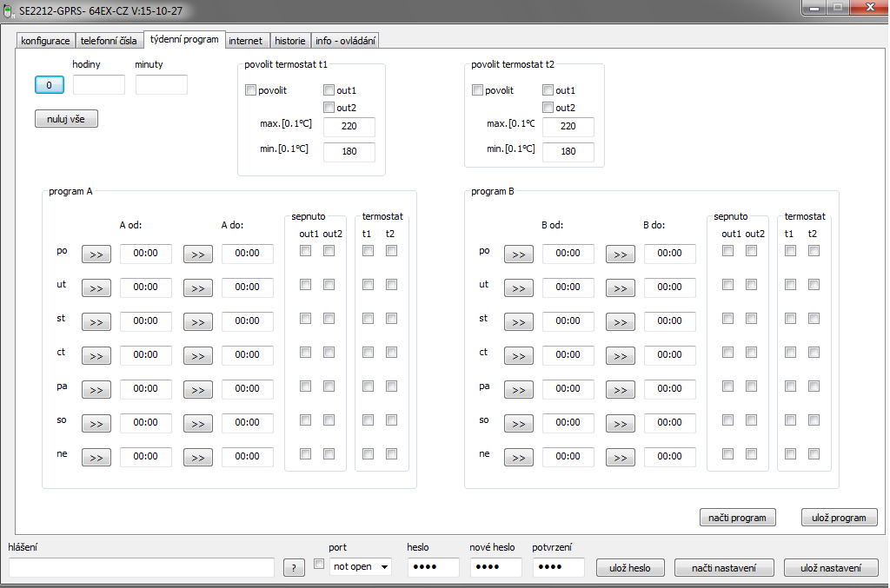Click the question mark help button
The image size is (890, 588).
[294, 567]
